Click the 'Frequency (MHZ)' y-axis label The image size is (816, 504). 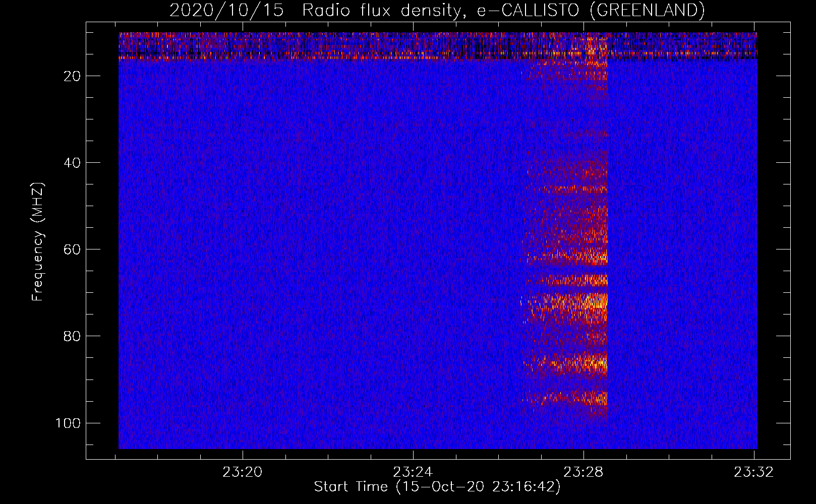coord(38,241)
